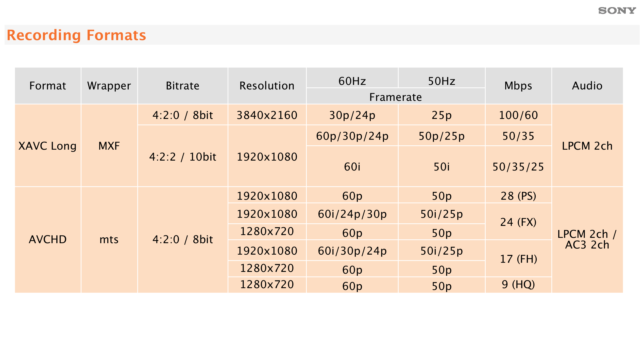Click the Resolution column header
This screenshot has height=341, width=644.
coord(267,86)
